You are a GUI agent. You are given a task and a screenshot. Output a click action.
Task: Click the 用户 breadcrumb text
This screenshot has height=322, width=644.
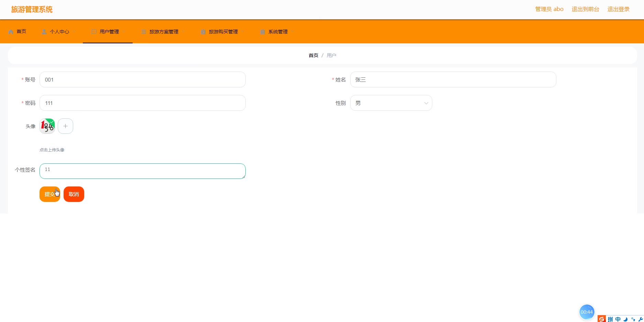point(331,55)
